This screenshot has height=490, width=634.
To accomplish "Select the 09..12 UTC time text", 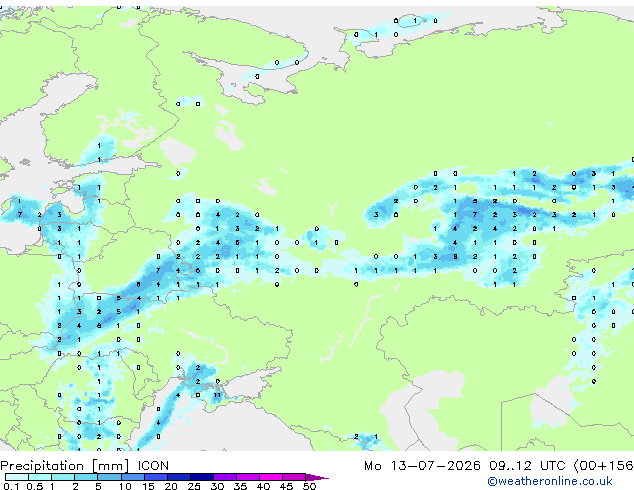I will point(526,466).
